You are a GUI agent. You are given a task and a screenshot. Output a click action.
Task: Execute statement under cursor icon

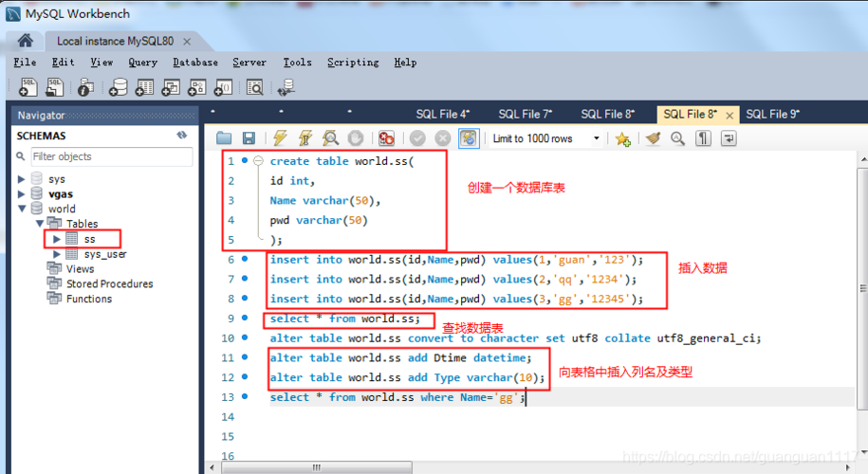pos(305,138)
